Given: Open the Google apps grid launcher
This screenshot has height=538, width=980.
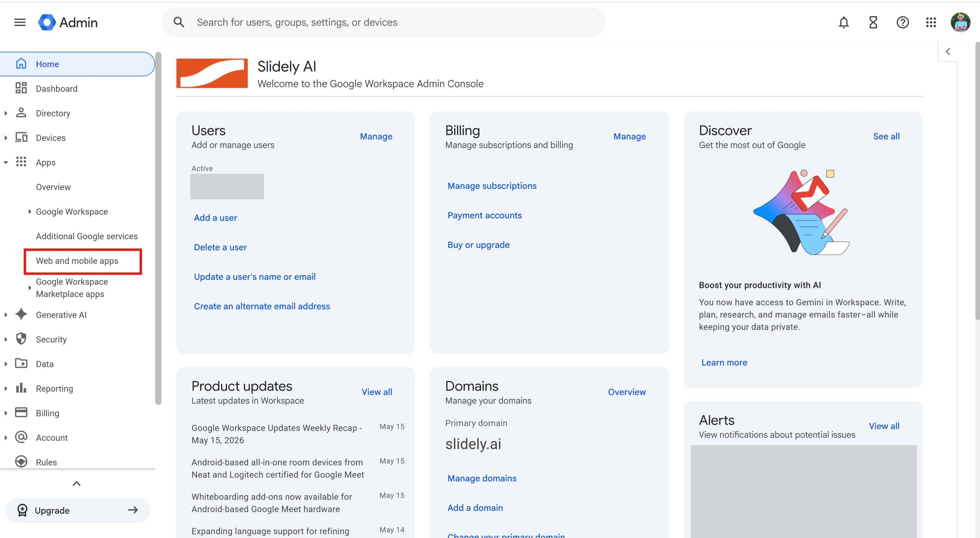Looking at the screenshot, I should 931,22.
